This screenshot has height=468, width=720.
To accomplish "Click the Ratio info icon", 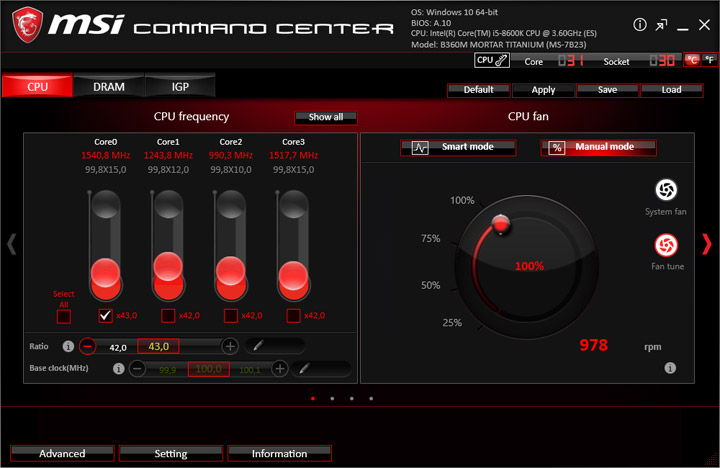I will (x=68, y=346).
